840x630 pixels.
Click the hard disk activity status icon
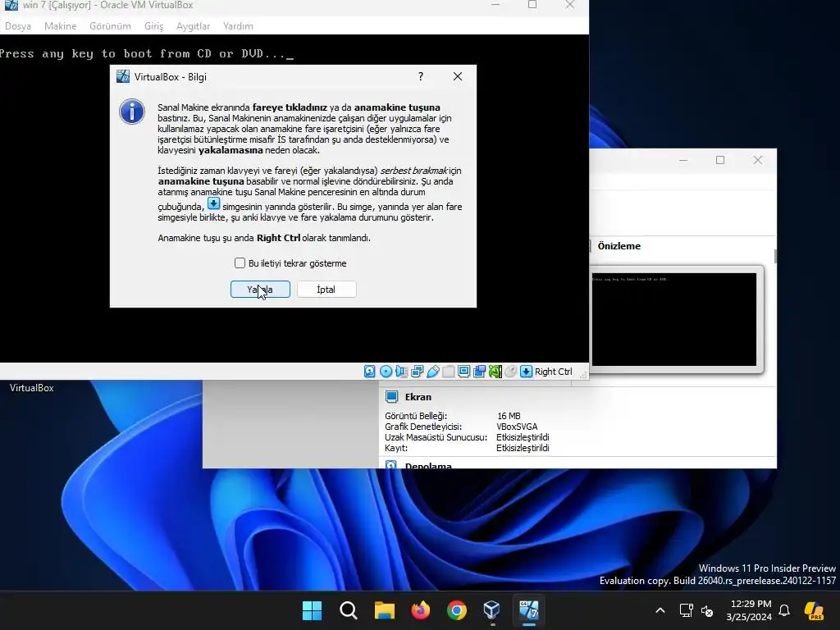click(370, 372)
